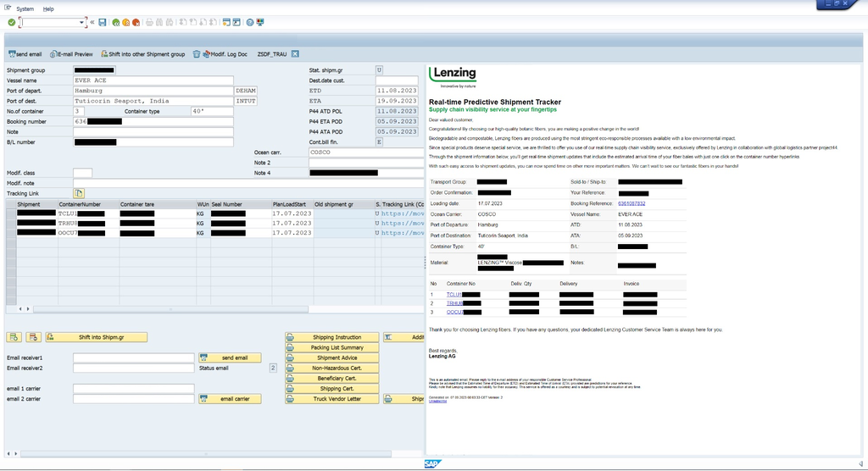The height and width of the screenshot is (471, 868).
Task: Open the TRHU8 container link in email preview
Action: 454,303
